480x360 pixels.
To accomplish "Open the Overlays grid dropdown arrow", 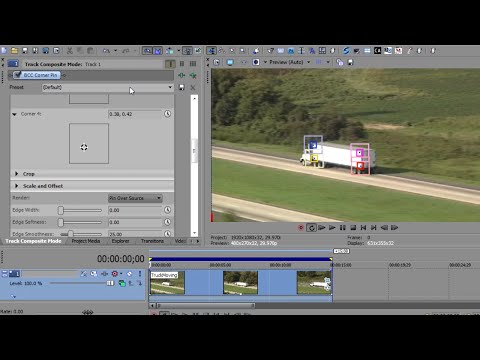I will (328, 62).
